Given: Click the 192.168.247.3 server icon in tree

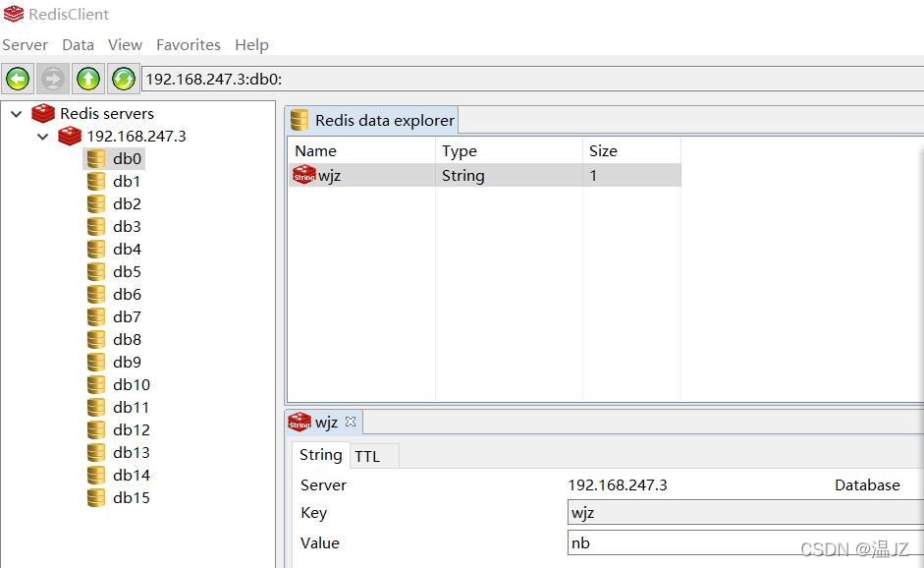Looking at the screenshot, I should coord(70,136).
